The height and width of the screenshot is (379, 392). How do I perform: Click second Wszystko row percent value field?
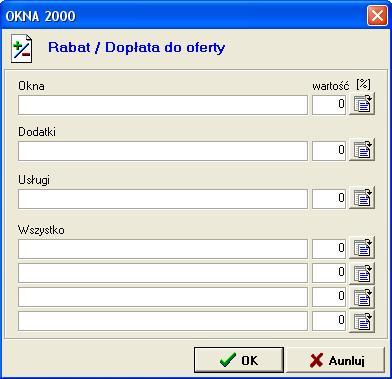(329, 273)
